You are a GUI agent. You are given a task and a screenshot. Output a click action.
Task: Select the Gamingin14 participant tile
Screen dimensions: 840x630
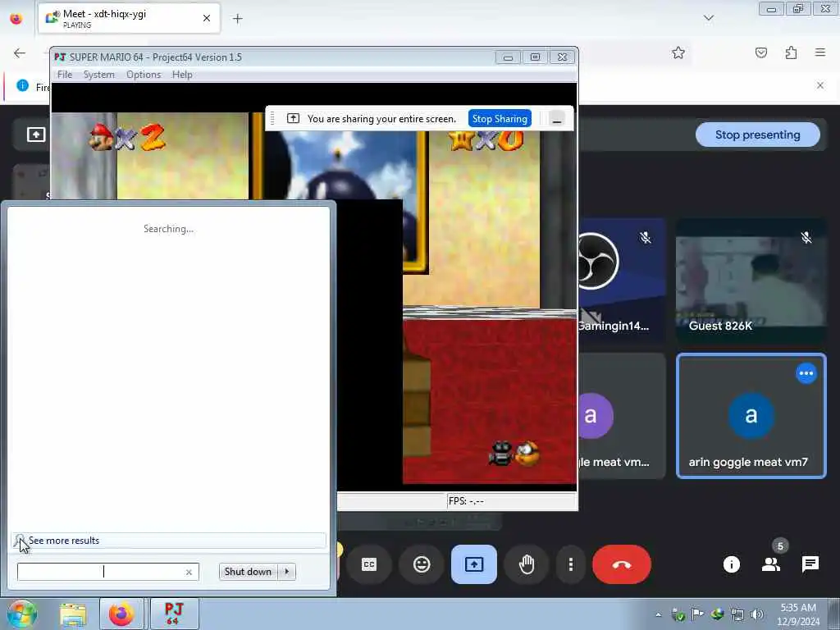click(x=622, y=281)
